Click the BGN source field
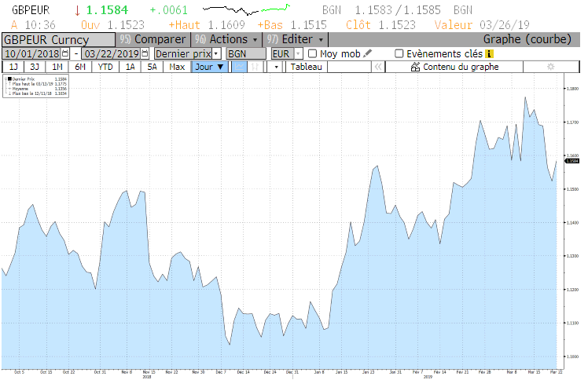Screen dimensions: 588x380 click(246, 53)
